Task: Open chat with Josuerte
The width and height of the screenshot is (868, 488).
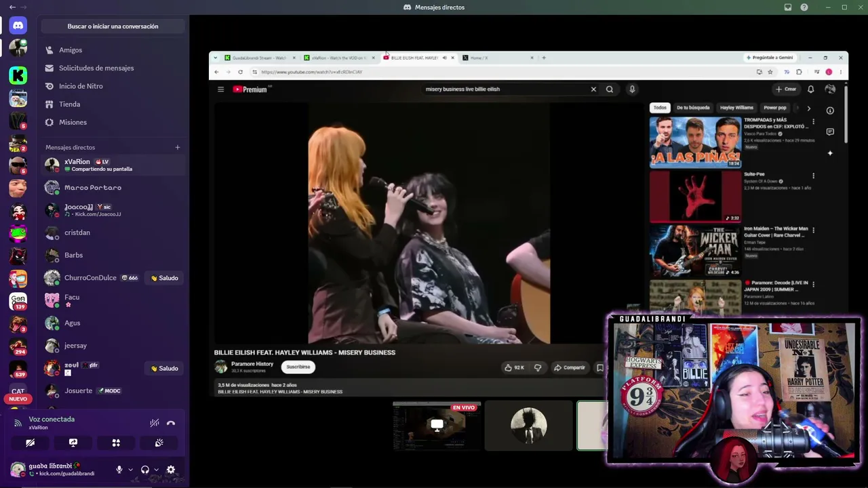Action: (x=113, y=391)
